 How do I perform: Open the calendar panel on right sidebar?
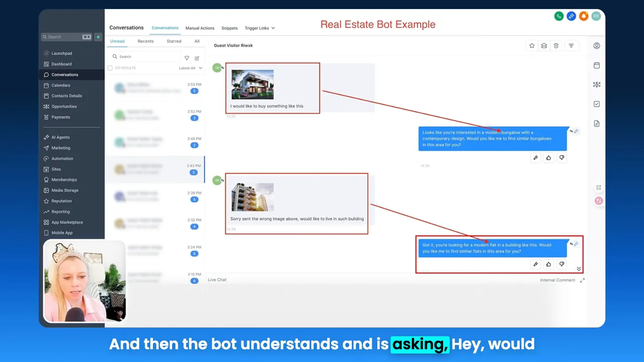597,65
